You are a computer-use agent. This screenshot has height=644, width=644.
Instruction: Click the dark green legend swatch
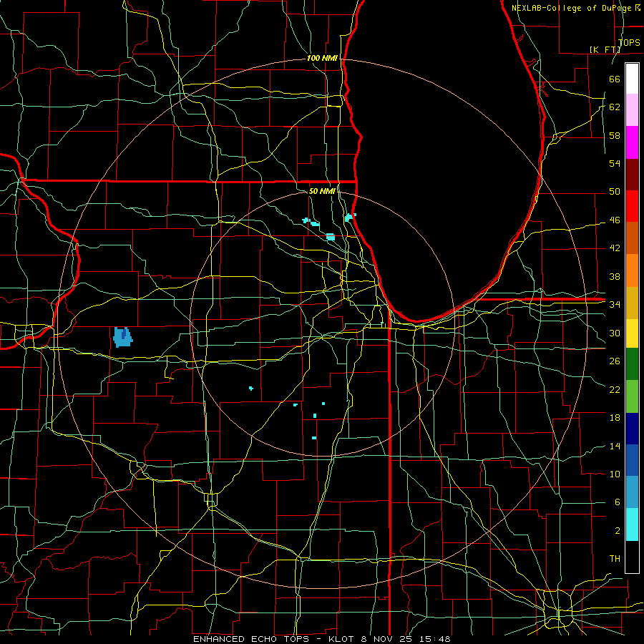(x=632, y=364)
